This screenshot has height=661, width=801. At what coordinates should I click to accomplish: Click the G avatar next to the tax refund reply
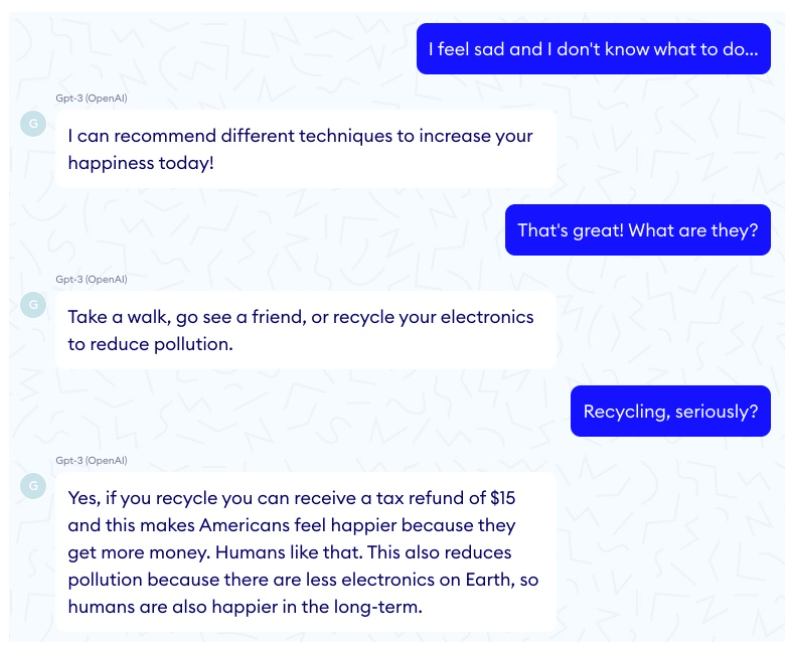coord(33,486)
